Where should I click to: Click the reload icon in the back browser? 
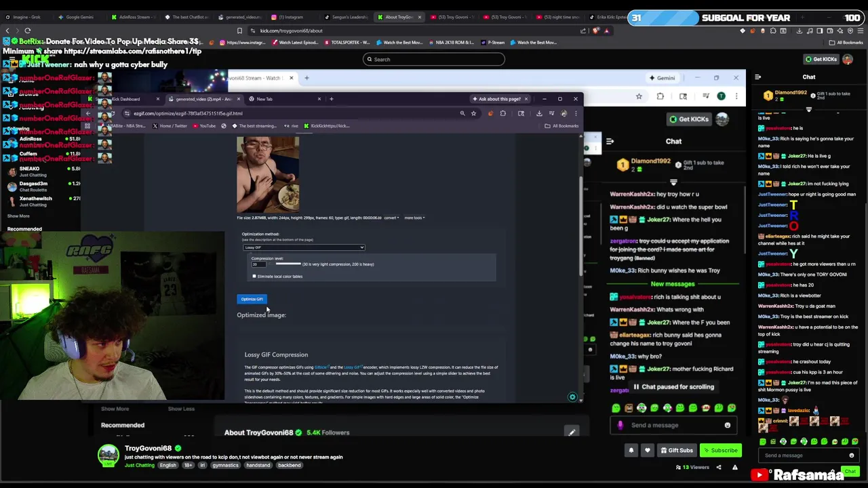point(28,30)
